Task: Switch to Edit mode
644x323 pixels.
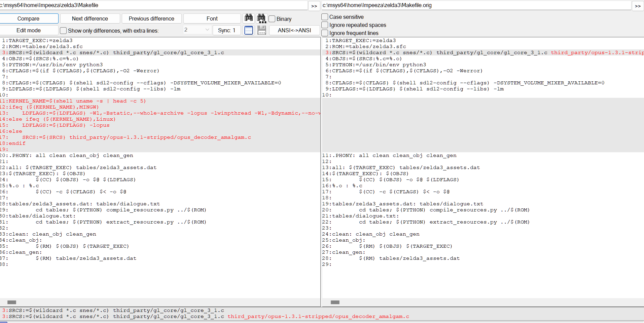Action: coord(29,30)
